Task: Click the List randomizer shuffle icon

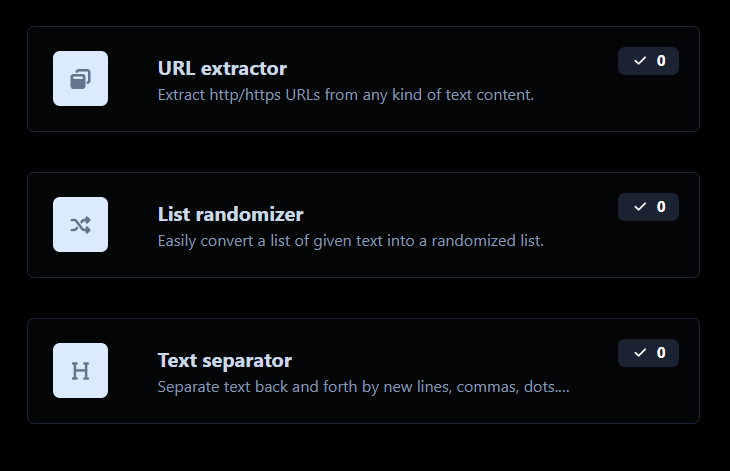Action: 80,225
